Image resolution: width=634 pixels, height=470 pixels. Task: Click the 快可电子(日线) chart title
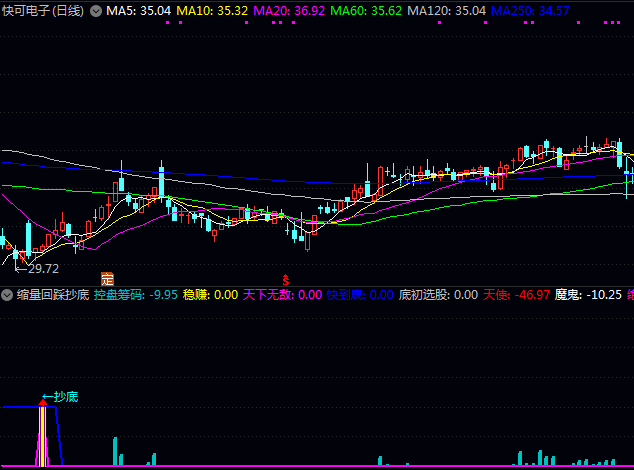(x=43, y=11)
